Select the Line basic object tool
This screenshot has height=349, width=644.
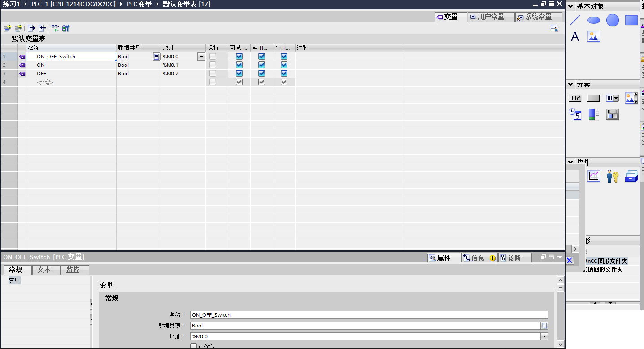point(575,20)
